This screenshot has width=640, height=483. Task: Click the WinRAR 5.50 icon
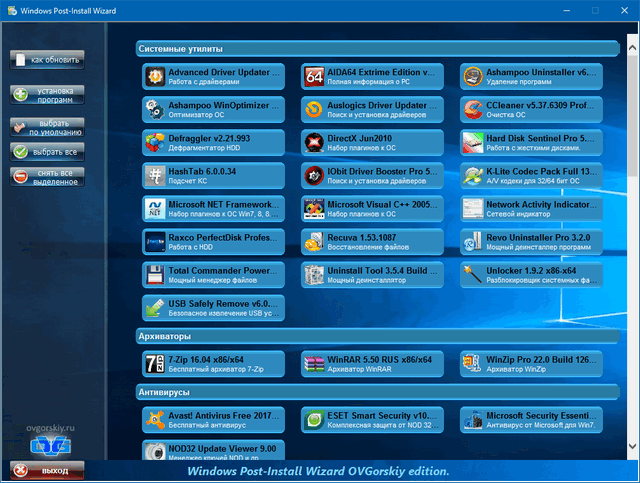313,362
